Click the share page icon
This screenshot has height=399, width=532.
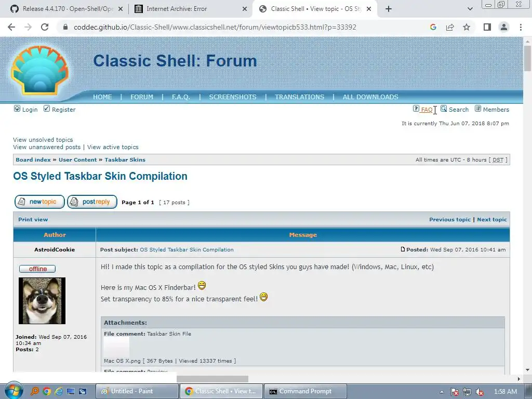coord(450,27)
